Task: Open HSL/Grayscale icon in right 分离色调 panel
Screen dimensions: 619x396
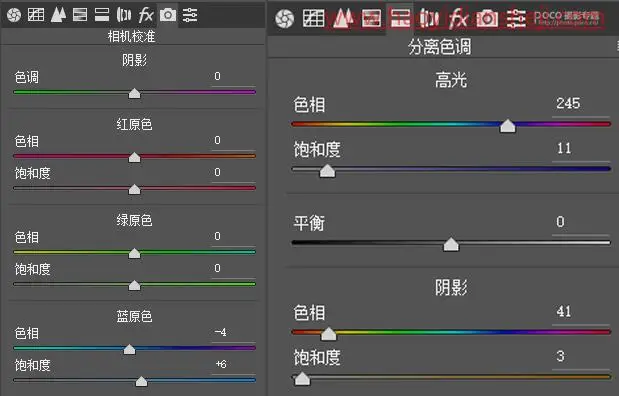Action: [x=371, y=19]
